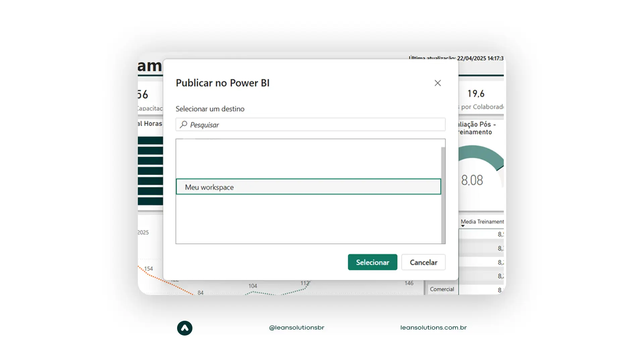The image size is (644, 362).
Task: Close the Publicar no Power BI dialog
Action: pos(438,83)
